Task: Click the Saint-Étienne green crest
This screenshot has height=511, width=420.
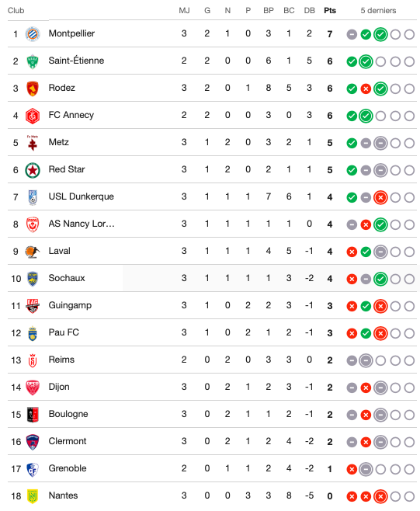Action: click(33, 61)
